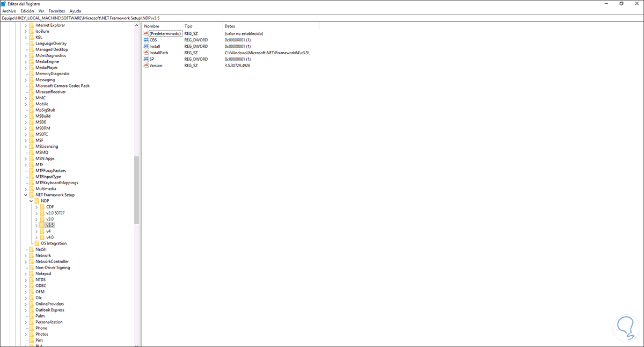Open the Archivo menu
The height and width of the screenshot is (347, 644).
tap(9, 11)
